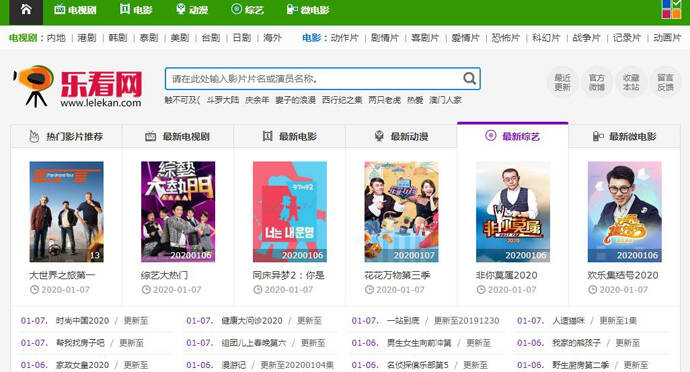Open the 留言反馈 round button
The image size is (690, 372).
pyautogui.click(x=665, y=82)
